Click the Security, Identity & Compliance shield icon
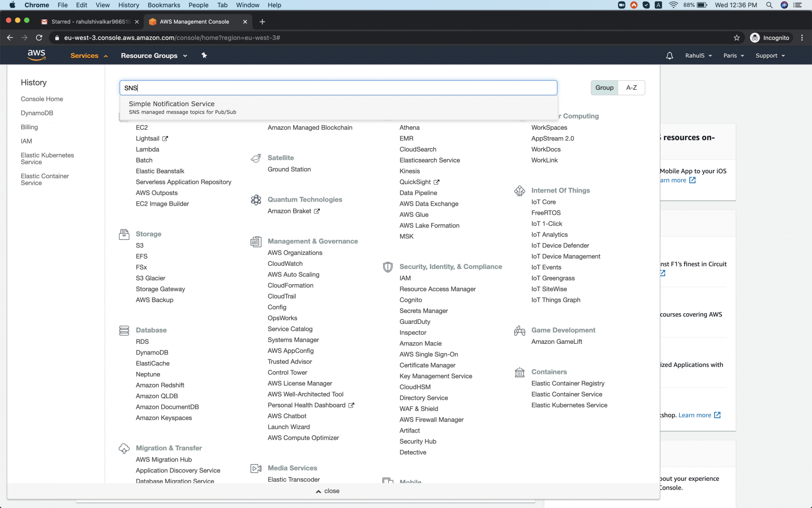The width and height of the screenshot is (812, 508). pyautogui.click(x=388, y=267)
